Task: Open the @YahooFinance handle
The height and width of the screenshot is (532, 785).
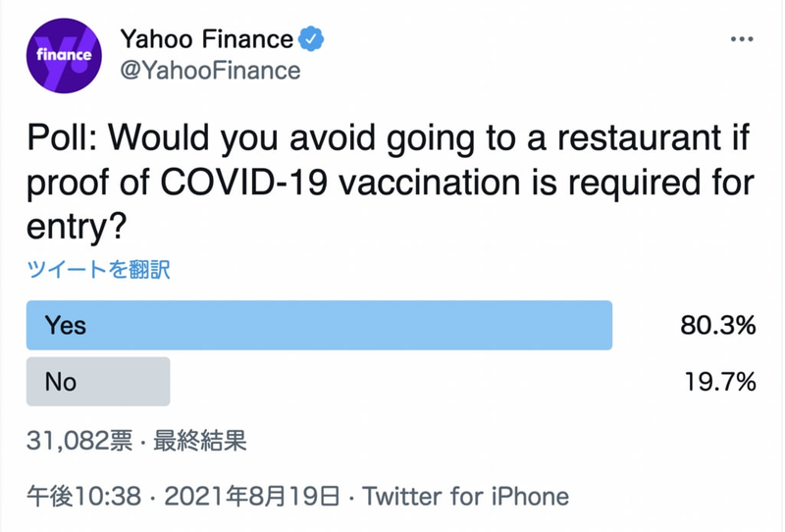Action: click(x=210, y=71)
